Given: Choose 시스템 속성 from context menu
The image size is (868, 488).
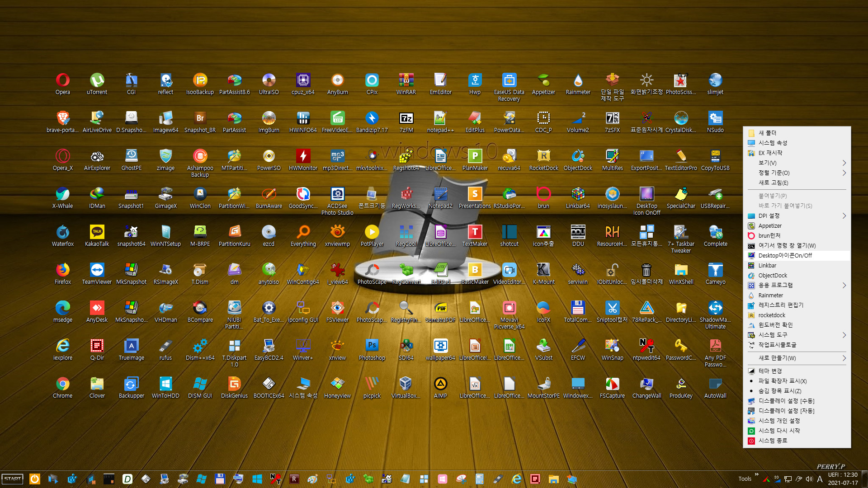Looking at the screenshot, I should (x=797, y=143).
